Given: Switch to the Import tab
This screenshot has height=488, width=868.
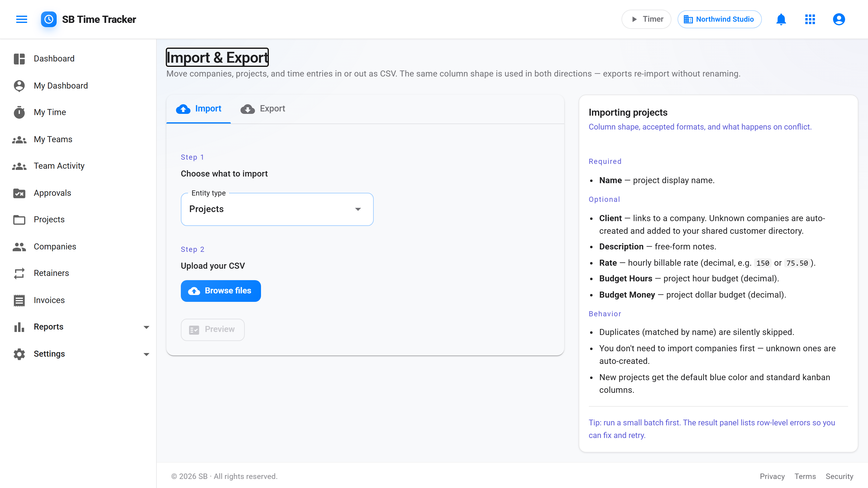Looking at the screenshot, I should point(199,109).
